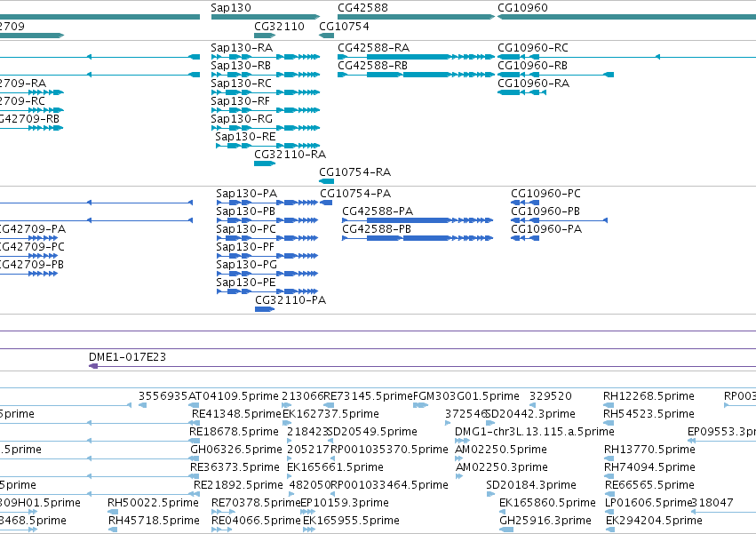Screen dimensions: 756x534
Task: Click the GH25916.3prime EST label
Action: 545,521
